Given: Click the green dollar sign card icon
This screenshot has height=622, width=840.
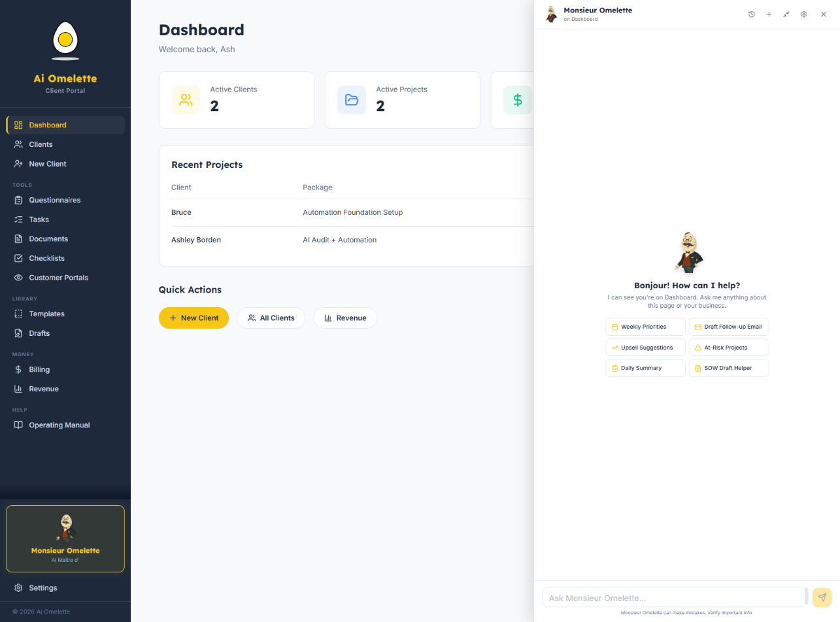Looking at the screenshot, I should pyautogui.click(x=518, y=100).
